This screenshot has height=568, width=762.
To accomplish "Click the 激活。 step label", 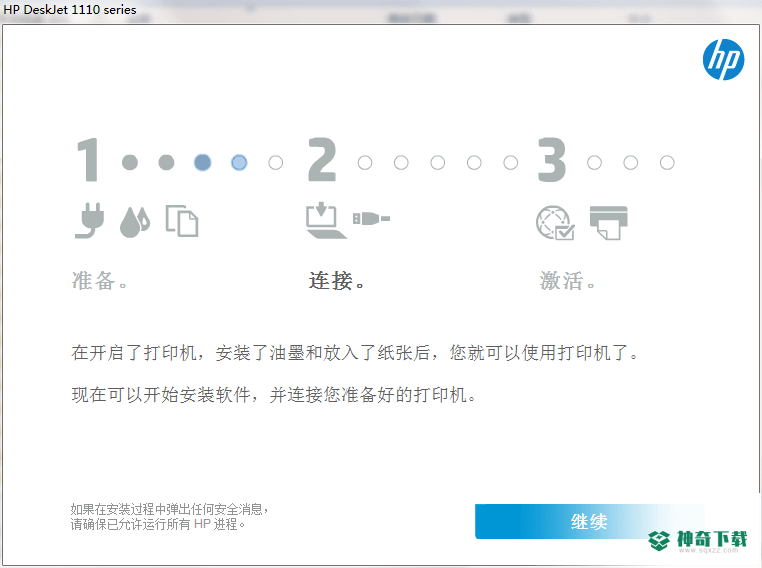I will (x=567, y=281).
